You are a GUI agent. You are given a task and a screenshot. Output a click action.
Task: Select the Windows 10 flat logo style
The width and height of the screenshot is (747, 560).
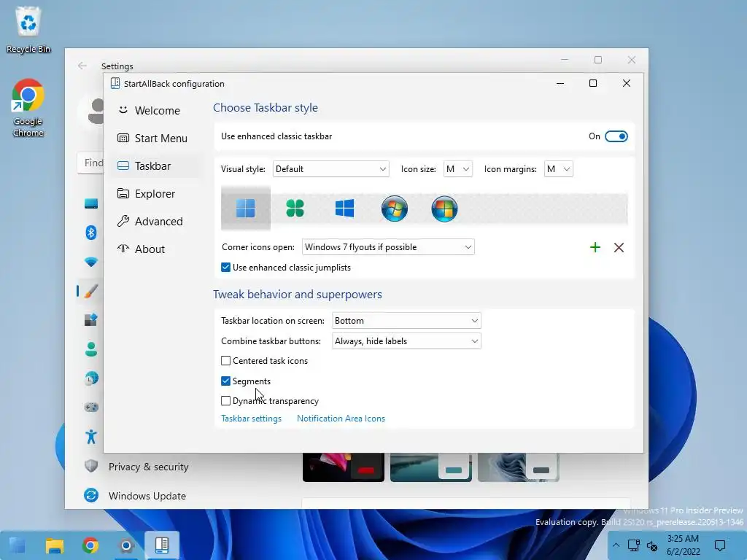tap(344, 208)
